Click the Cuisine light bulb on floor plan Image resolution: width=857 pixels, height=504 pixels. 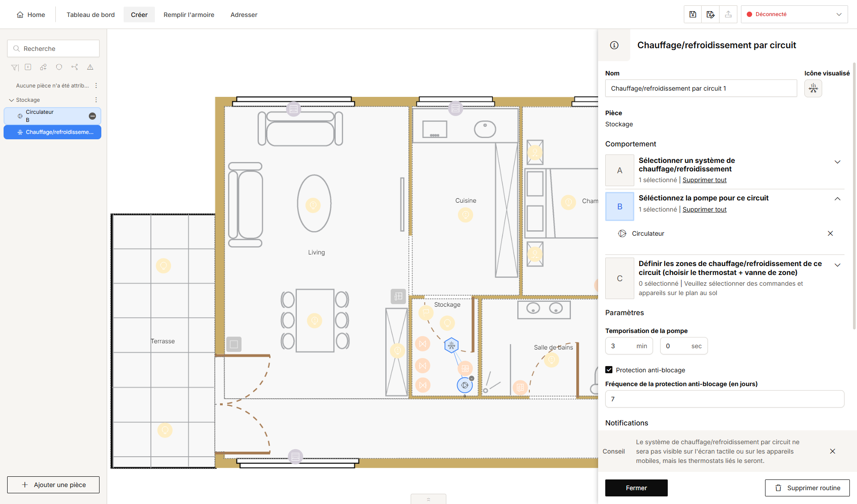(466, 215)
